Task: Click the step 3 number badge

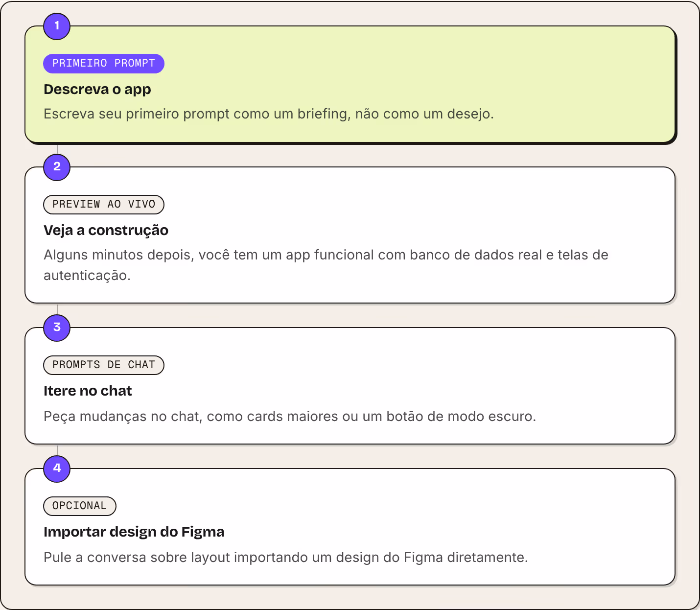Action: (57, 328)
